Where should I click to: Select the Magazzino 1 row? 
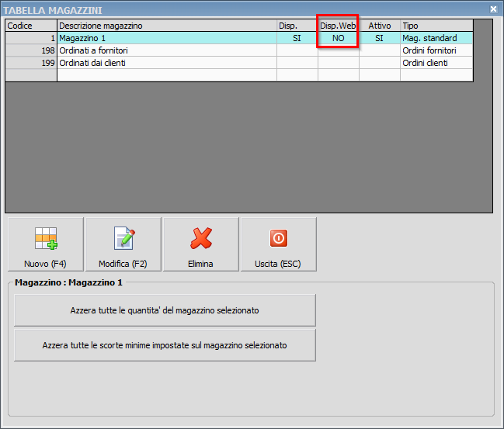coord(239,38)
